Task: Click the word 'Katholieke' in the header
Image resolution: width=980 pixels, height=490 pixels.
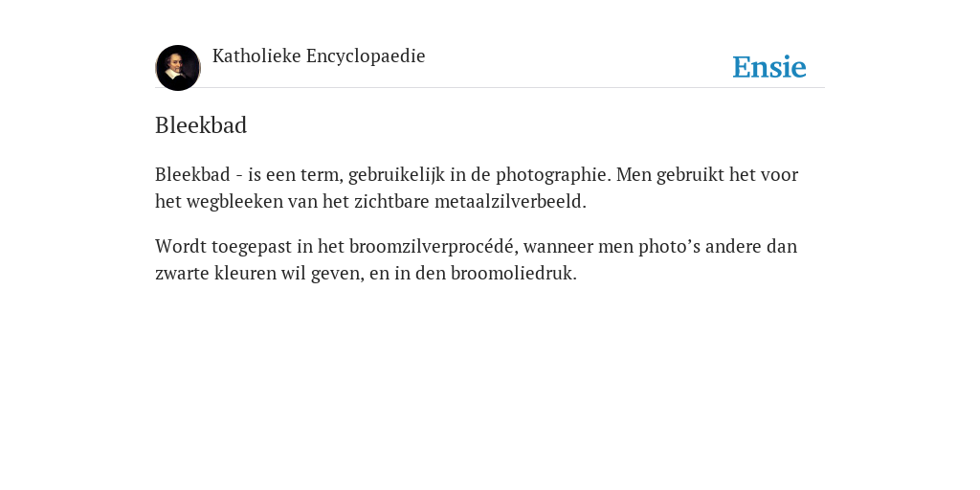Action: click(256, 56)
